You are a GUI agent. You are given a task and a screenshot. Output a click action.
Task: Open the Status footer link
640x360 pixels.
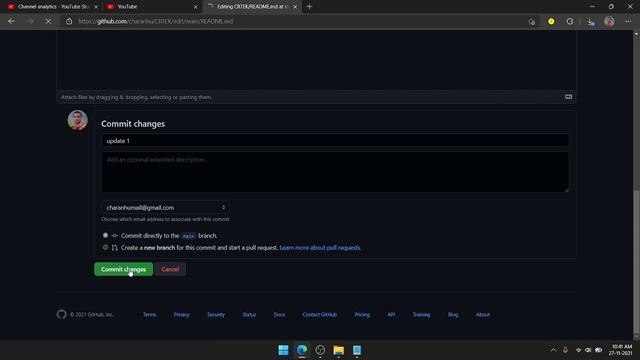tap(249, 314)
